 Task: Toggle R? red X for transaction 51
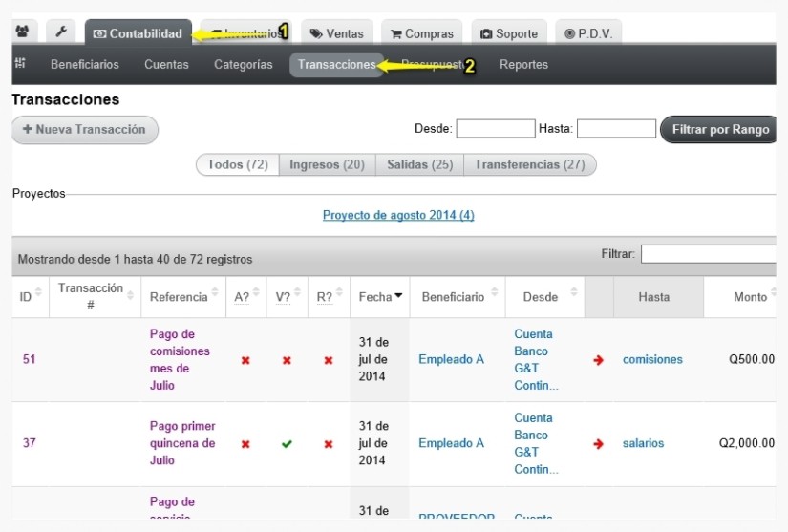tap(329, 360)
